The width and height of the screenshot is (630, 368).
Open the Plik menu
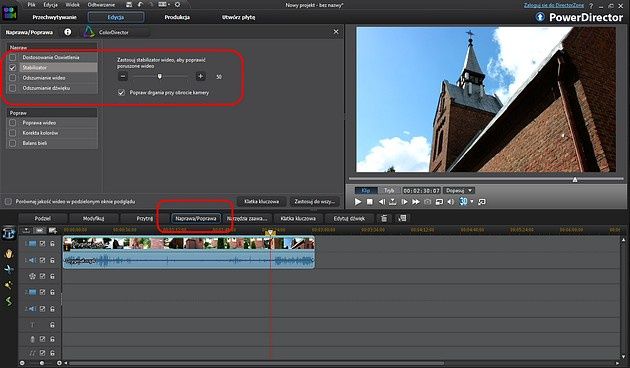tap(31, 5)
